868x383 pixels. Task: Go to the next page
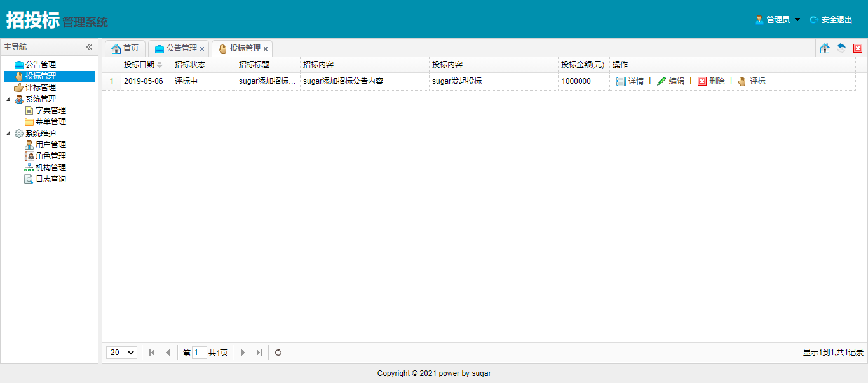243,353
